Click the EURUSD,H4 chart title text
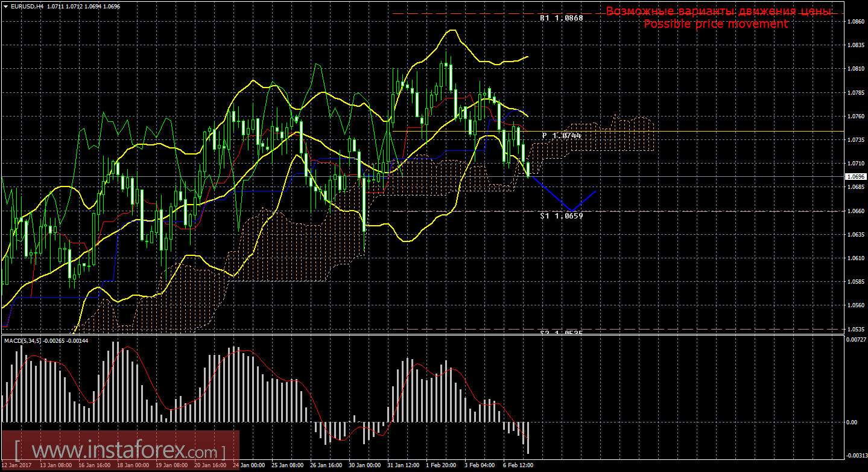 (x=28, y=6)
